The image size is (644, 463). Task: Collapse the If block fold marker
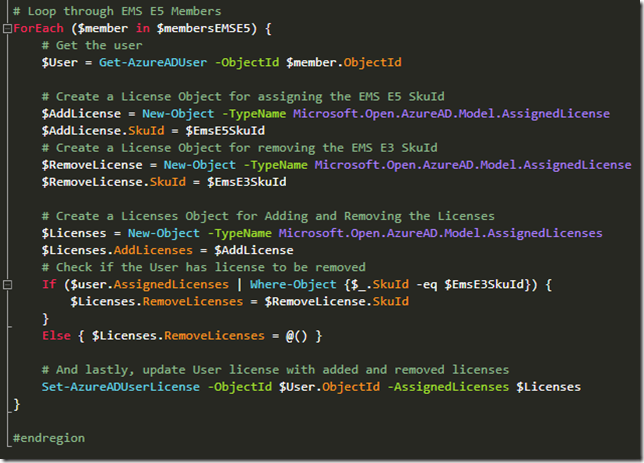7,284
